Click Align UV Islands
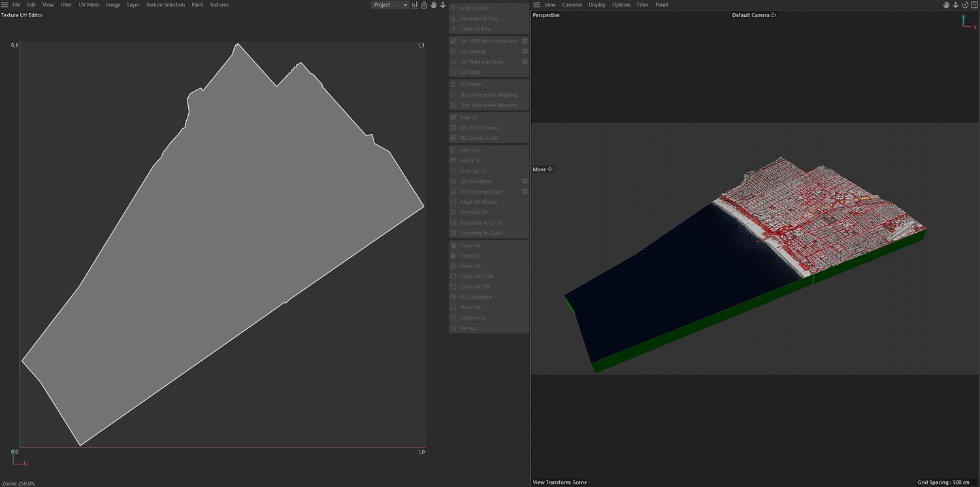Image resolution: width=980 pixels, height=487 pixels. coord(489,202)
